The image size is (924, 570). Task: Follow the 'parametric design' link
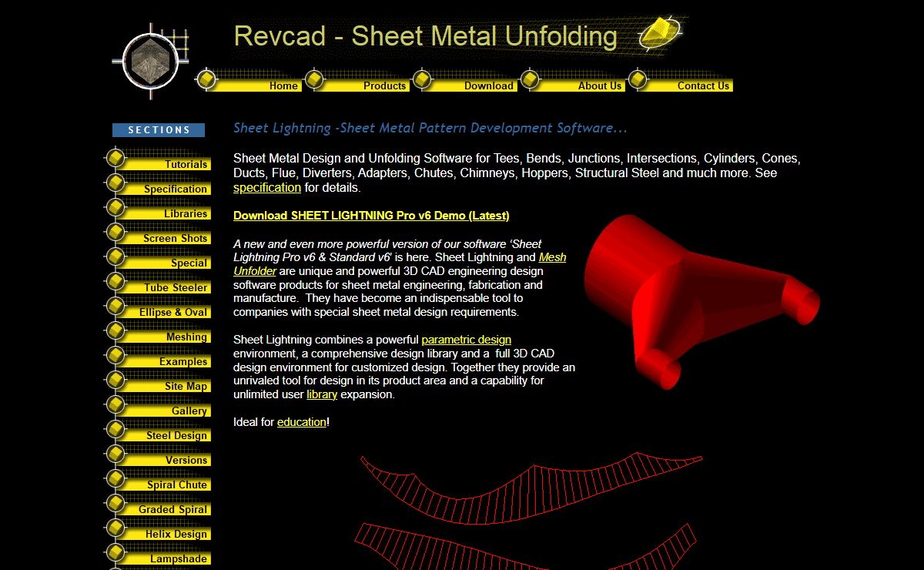tap(467, 339)
